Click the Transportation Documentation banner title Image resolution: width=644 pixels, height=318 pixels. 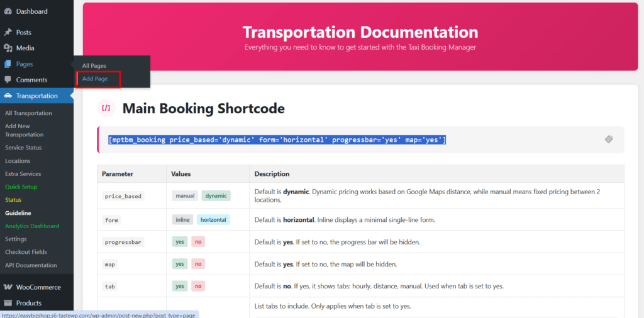(360, 32)
